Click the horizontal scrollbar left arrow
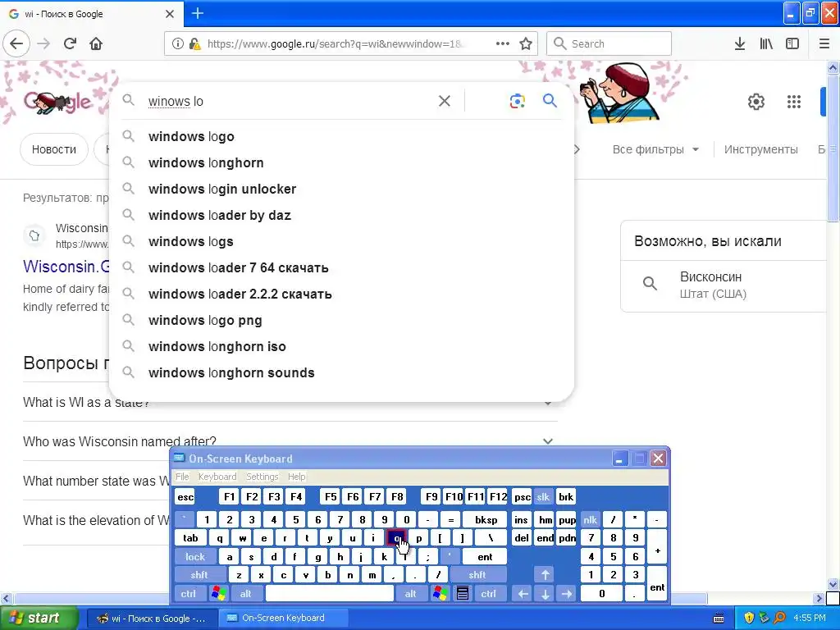 click(6, 598)
